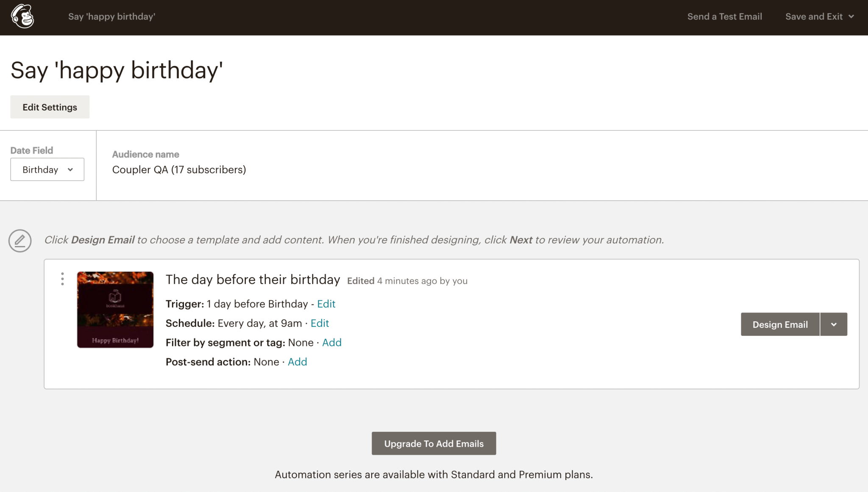Image resolution: width=868 pixels, height=492 pixels.
Task: Click the email title 'The day before their birthday'
Action: pyautogui.click(x=253, y=279)
